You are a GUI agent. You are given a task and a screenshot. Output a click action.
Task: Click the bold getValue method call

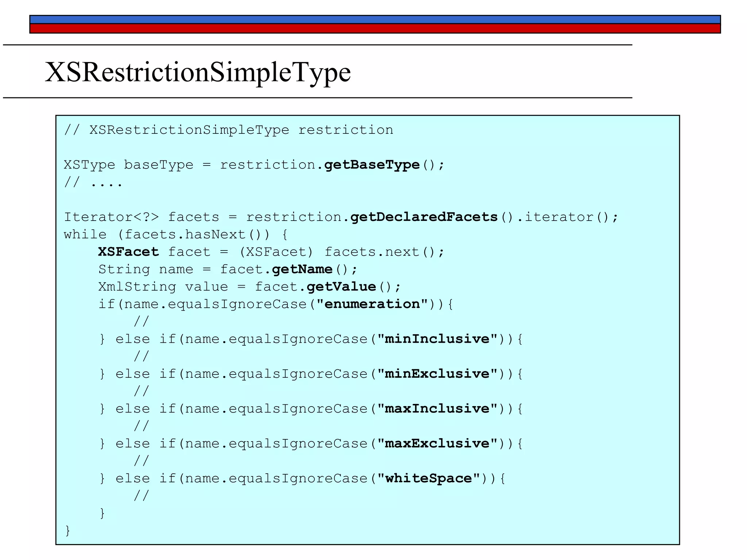pyautogui.click(x=341, y=287)
